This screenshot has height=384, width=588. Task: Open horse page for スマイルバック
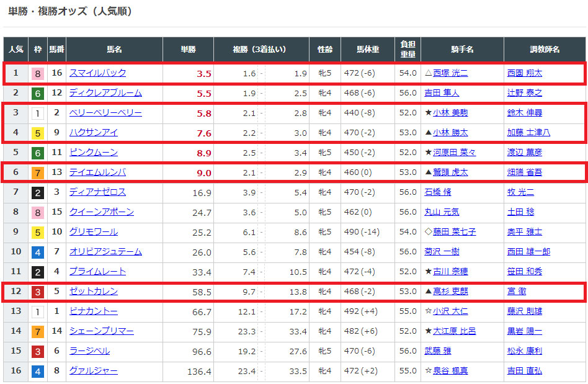tap(97, 73)
